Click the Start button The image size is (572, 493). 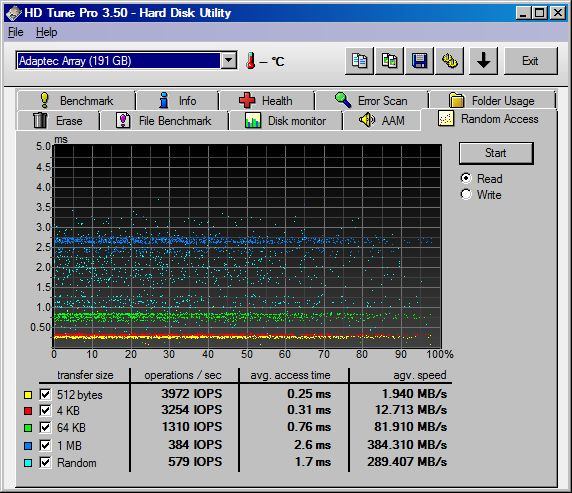[496, 153]
